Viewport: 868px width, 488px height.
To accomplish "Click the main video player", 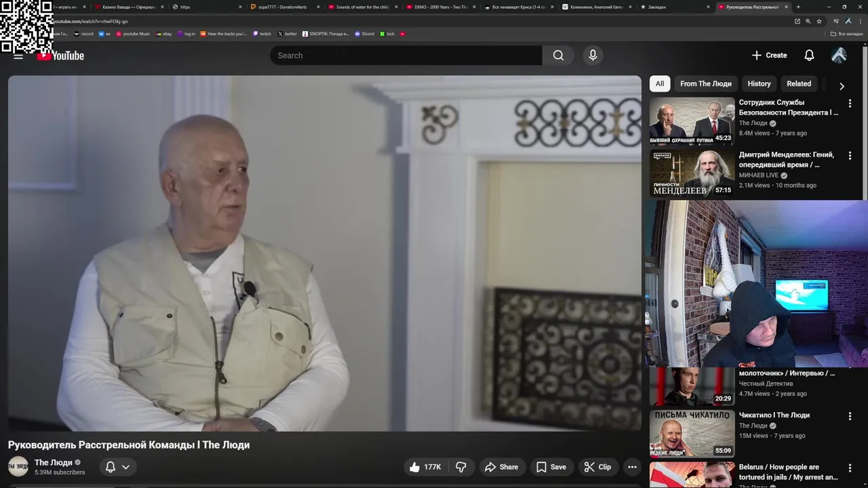I will pos(324,253).
